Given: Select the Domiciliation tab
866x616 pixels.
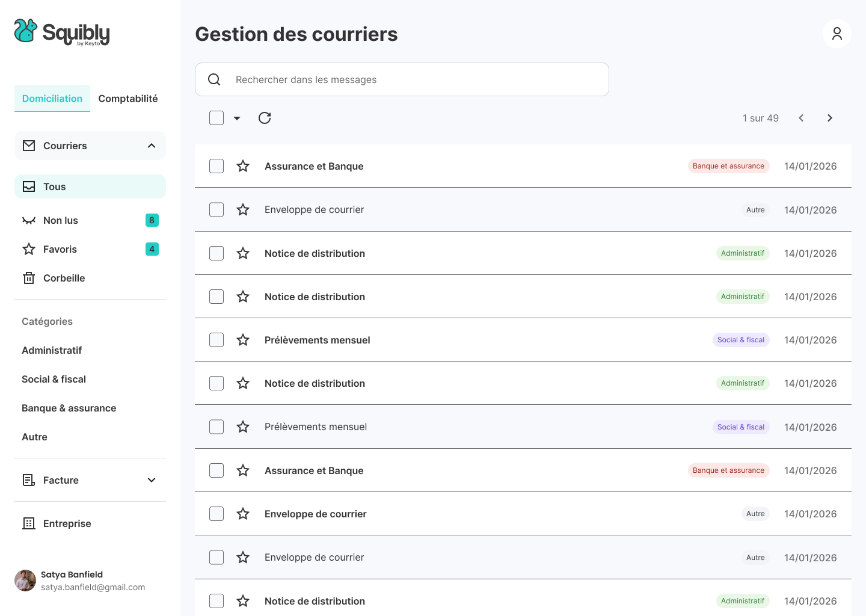Looking at the screenshot, I should tap(52, 98).
